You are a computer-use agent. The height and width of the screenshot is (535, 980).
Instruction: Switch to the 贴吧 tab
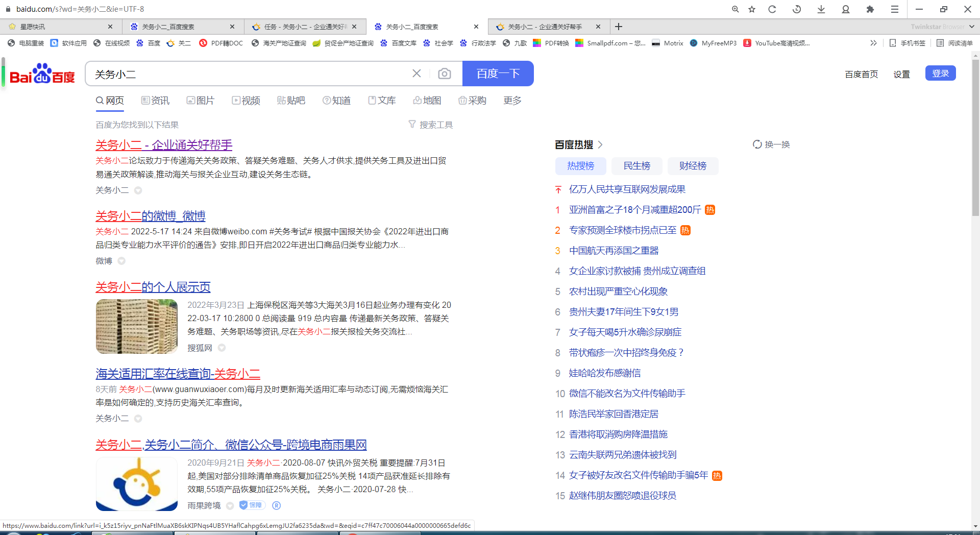[290, 101]
